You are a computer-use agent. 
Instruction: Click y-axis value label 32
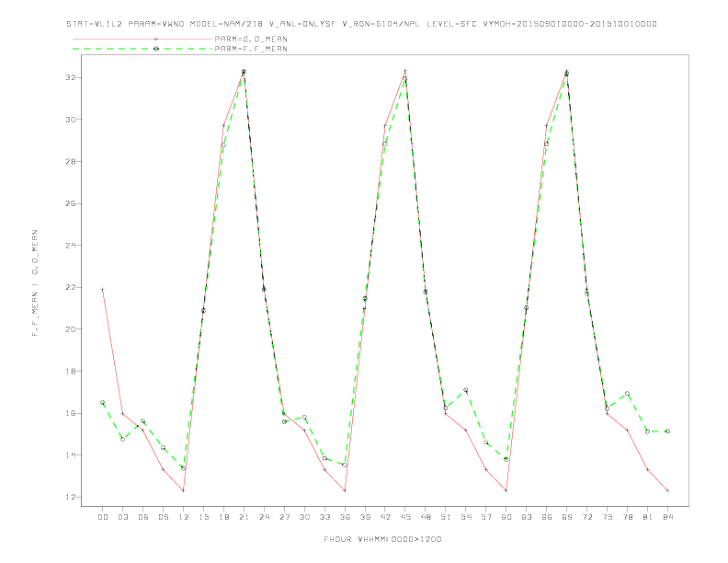pos(70,77)
